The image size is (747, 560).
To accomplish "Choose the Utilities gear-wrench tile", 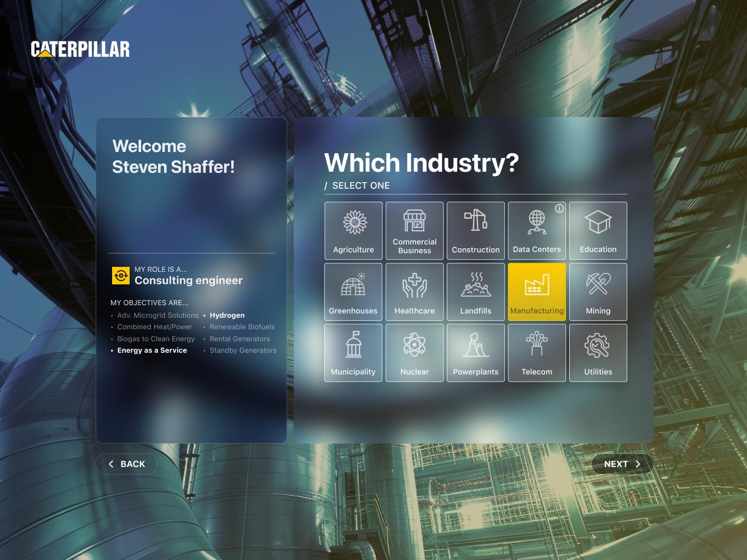I will [598, 353].
